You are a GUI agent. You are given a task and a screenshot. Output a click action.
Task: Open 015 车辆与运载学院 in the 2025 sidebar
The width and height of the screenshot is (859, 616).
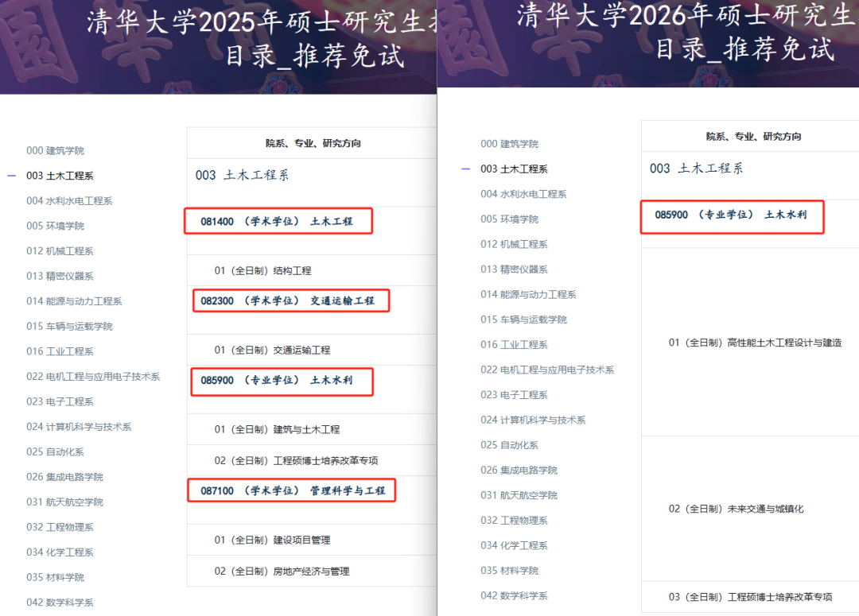69,327
